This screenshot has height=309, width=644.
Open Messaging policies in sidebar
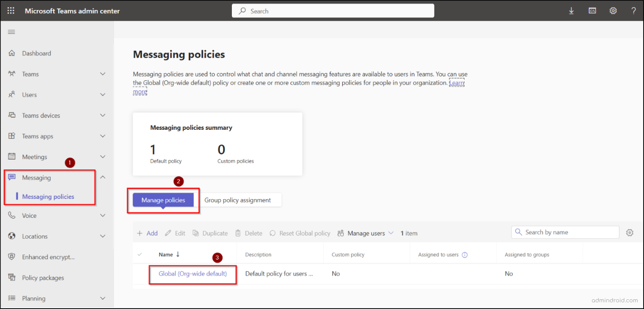(48, 196)
